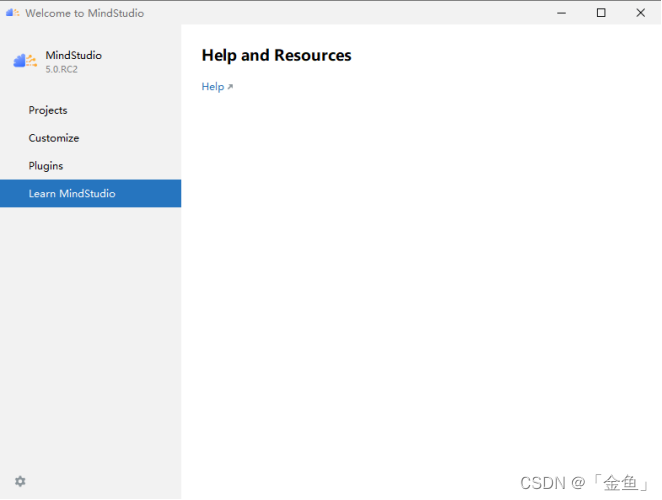Maximize the Welcome to MindStudio window
Image resolution: width=662 pixels, height=500 pixels.
click(601, 13)
